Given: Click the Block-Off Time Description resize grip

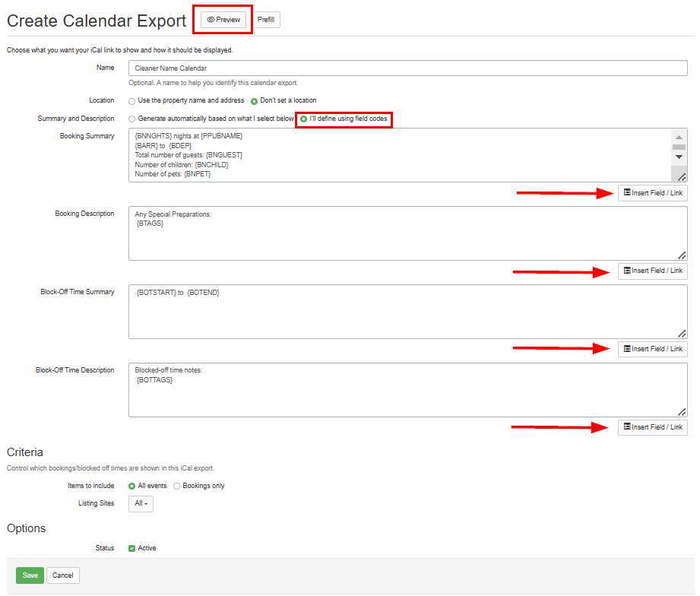Looking at the screenshot, I should coord(682,411).
